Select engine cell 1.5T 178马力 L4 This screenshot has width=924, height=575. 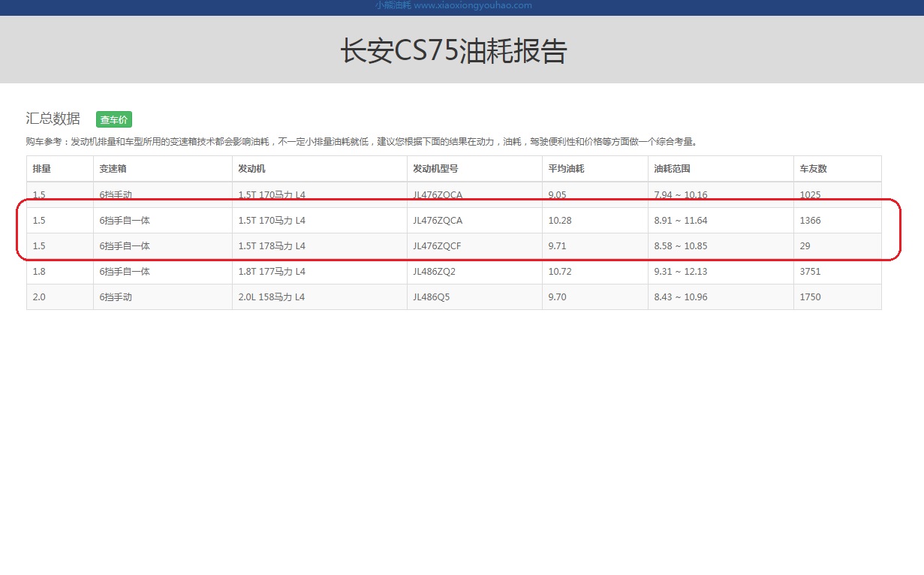(272, 246)
